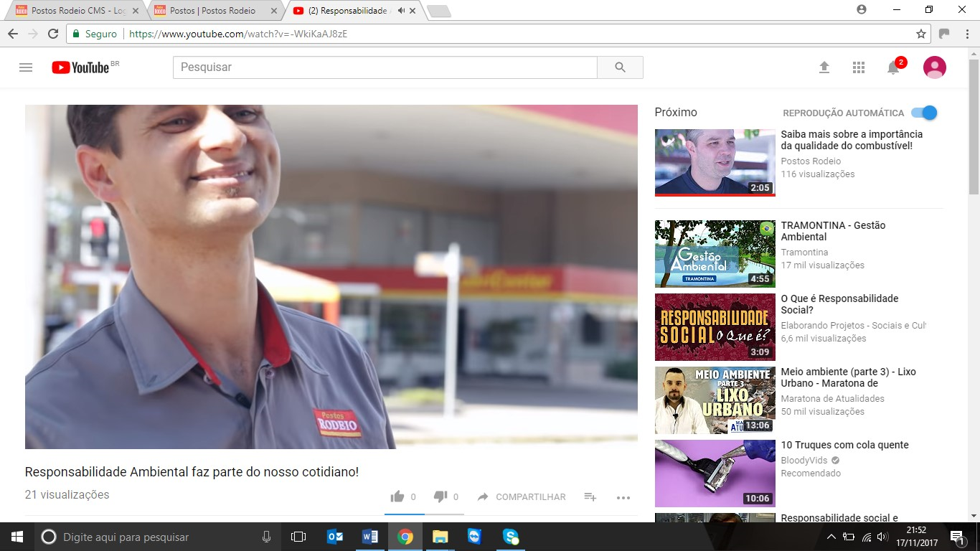Open O Que é Responsabilidade Social title
This screenshot has width=980, height=551.
click(x=839, y=304)
